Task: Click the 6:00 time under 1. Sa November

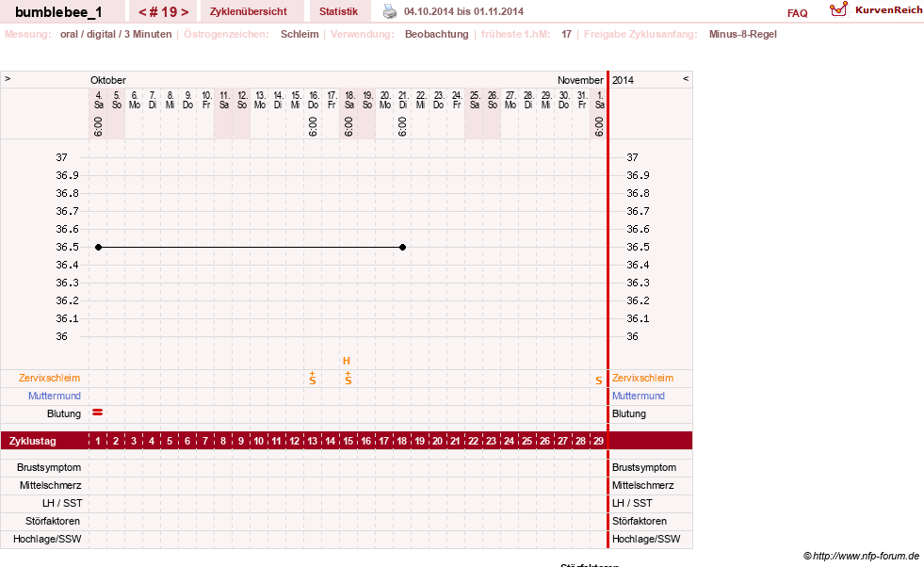Action: [x=599, y=127]
